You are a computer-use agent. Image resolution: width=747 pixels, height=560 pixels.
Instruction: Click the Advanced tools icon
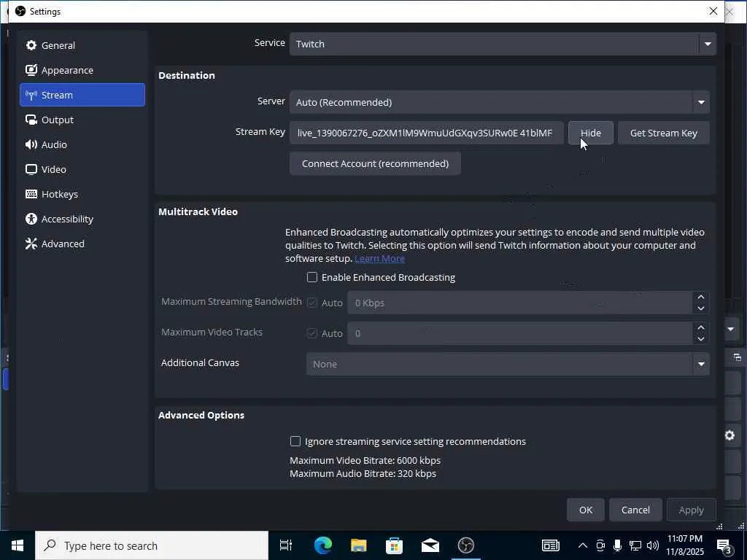click(31, 244)
